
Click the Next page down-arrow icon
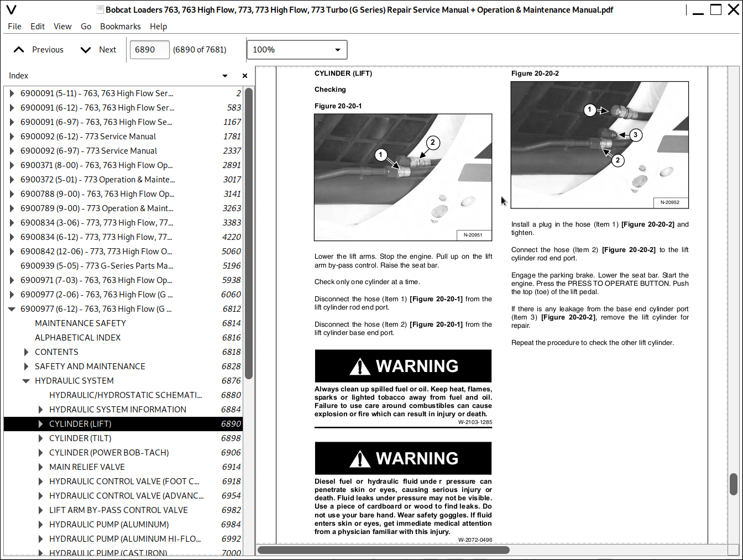coord(86,50)
